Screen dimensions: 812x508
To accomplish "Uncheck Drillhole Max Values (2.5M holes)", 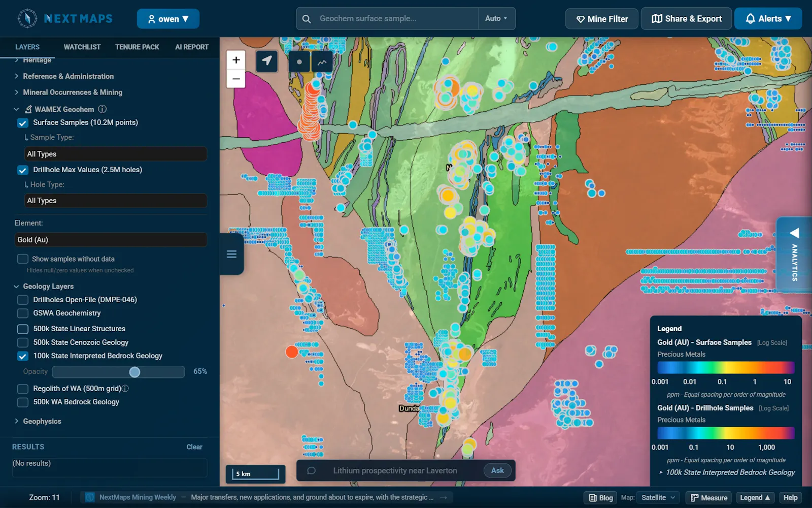I will [x=22, y=170].
